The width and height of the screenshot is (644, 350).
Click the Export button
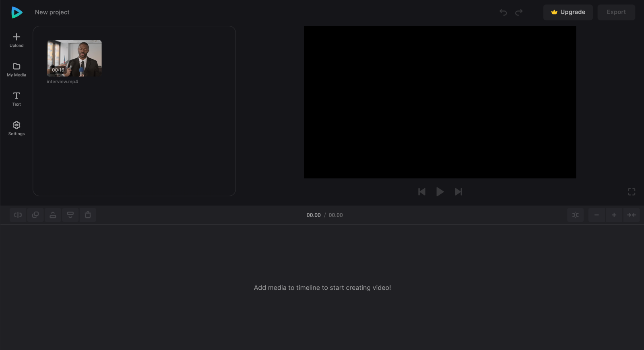point(616,12)
